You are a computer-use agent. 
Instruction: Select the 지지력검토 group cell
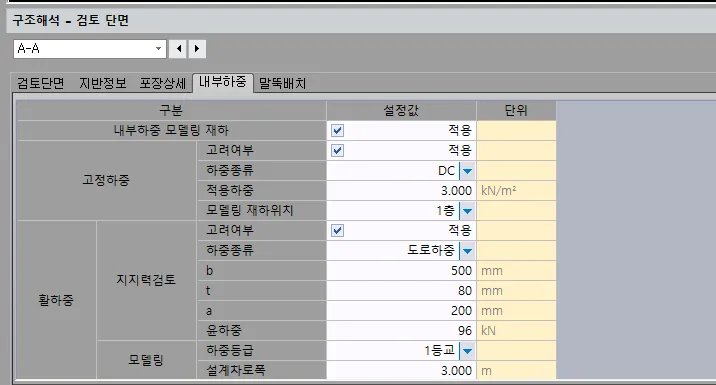pos(146,280)
